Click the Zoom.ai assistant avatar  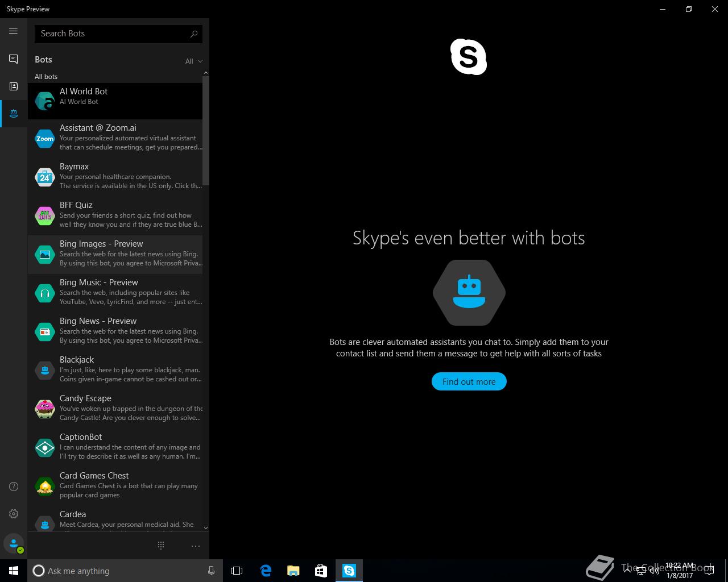(x=45, y=138)
